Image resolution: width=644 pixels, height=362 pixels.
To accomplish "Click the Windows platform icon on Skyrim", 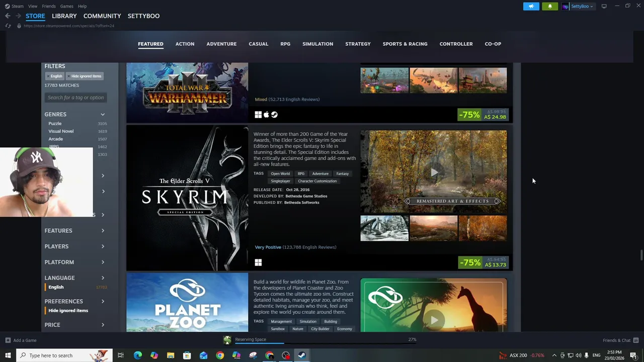I will coord(258,262).
